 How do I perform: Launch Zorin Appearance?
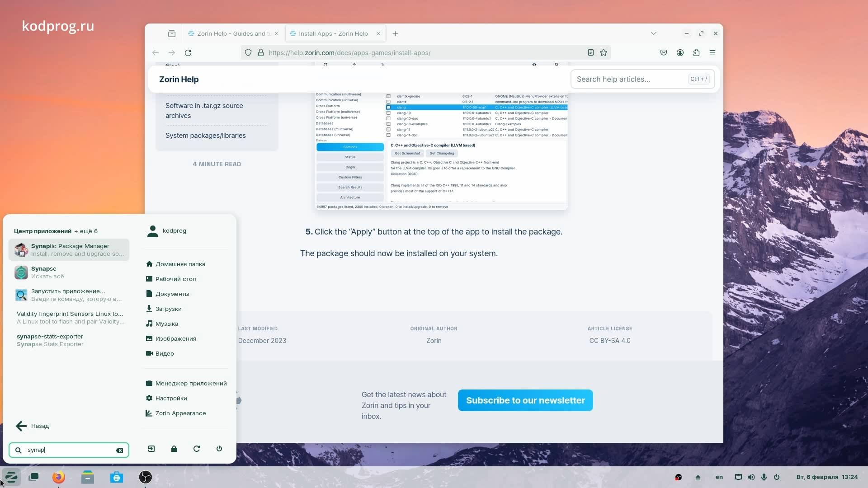[x=176, y=413]
